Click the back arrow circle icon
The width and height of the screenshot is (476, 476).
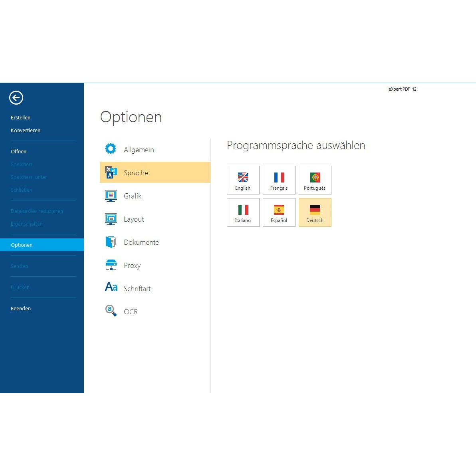(16, 97)
